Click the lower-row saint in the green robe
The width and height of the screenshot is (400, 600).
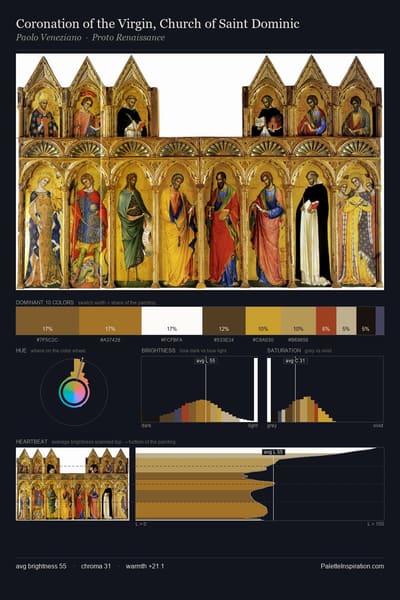134,226
